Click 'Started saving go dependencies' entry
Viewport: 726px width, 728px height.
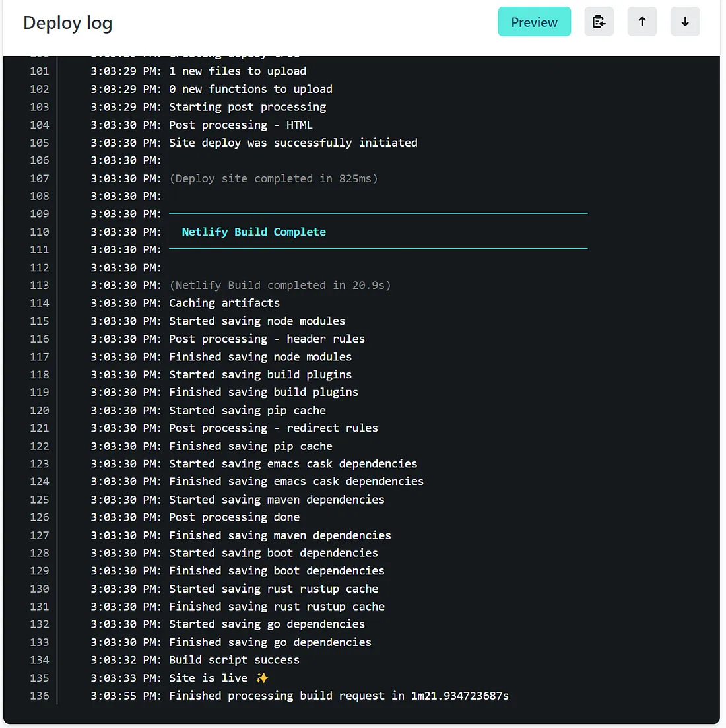tap(267, 624)
